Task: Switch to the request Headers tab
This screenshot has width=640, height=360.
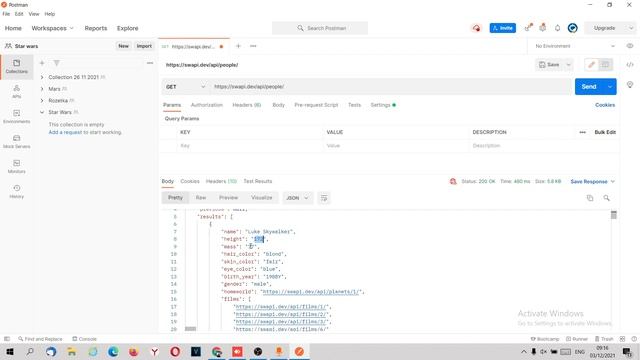Action: point(247,105)
